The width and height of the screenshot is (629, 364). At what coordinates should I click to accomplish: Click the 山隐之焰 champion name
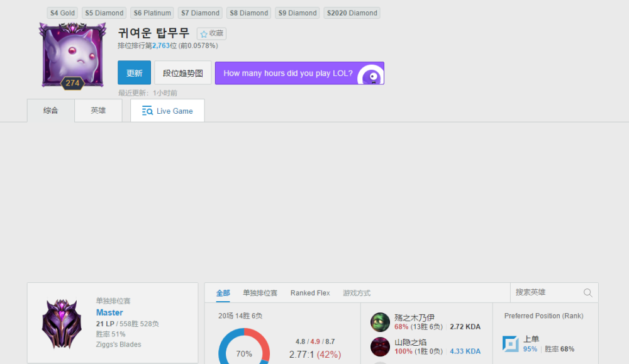tap(410, 343)
